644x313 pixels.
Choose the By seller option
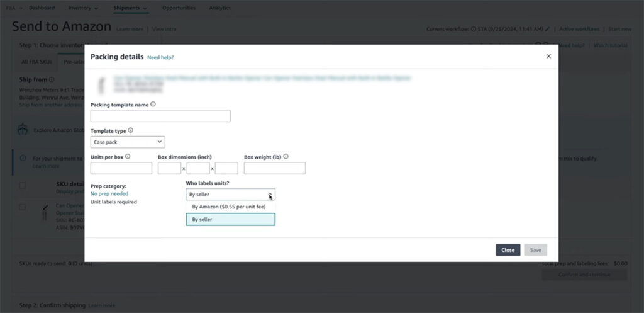coord(230,220)
